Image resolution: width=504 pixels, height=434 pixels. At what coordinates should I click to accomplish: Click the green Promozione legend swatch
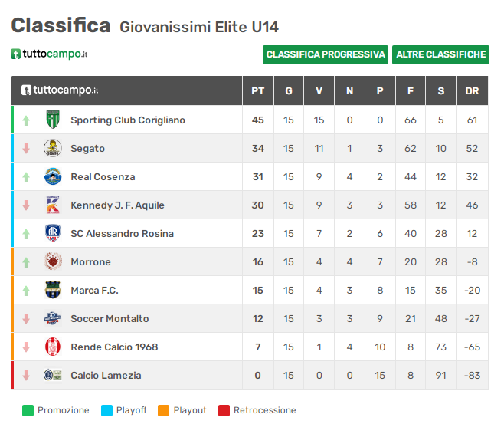point(28,410)
